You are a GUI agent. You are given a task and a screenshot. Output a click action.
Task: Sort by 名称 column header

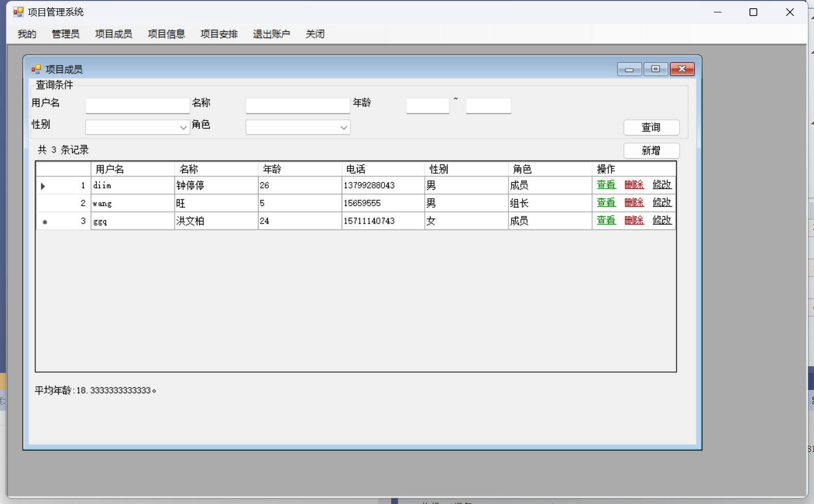click(216, 169)
